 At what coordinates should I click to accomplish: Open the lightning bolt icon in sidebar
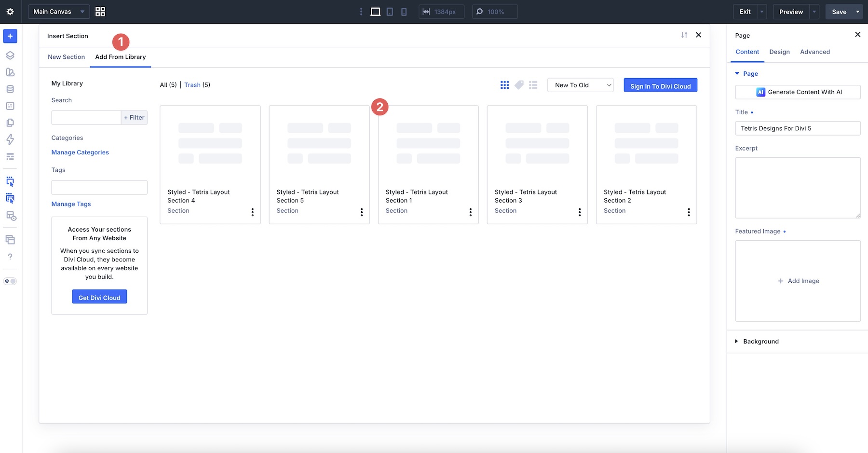tap(10, 139)
